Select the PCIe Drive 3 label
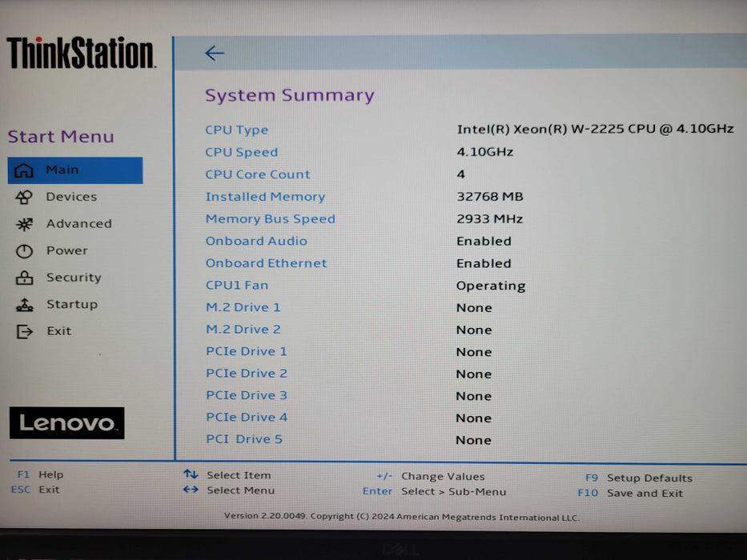This screenshot has width=747, height=560. tap(247, 395)
